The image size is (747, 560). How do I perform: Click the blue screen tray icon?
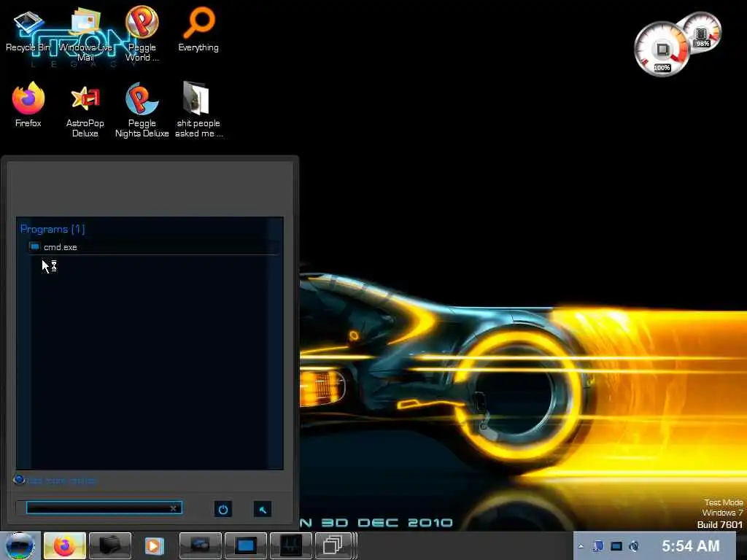[x=616, y=546]
